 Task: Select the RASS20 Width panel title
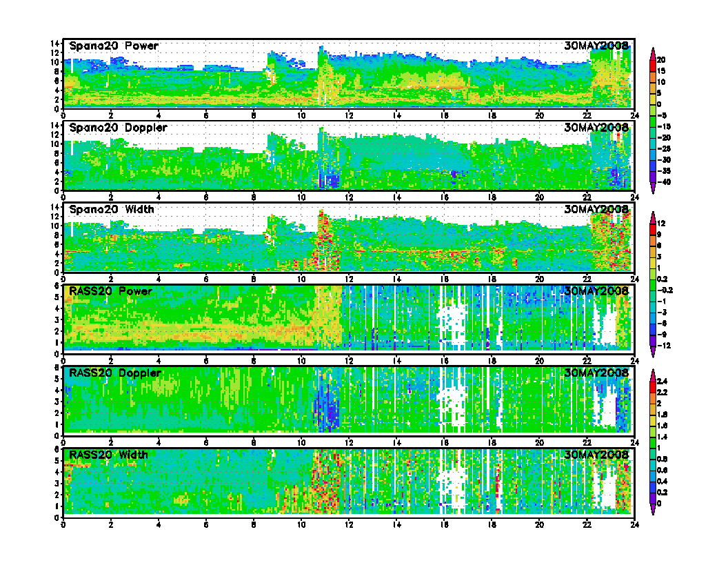(108, 455)
